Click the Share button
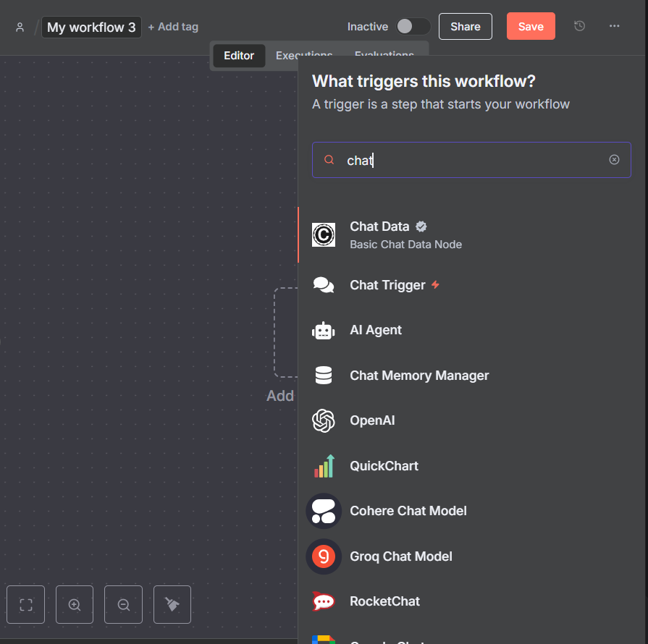 466,27
